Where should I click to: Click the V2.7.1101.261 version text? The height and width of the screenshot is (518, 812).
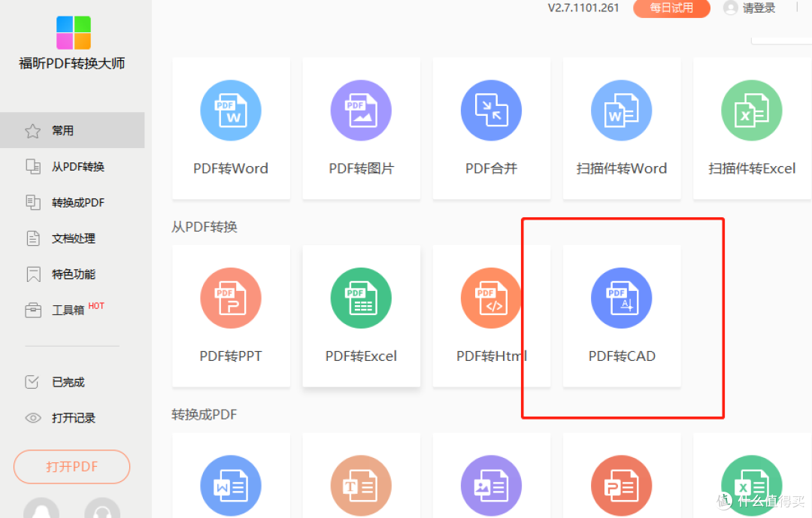pos(583,8)
